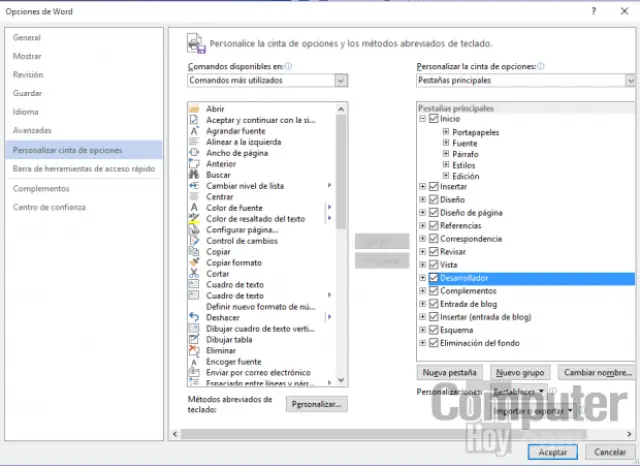640x466 pixels.
Task: Toggle the Complementos tab checkbox
Action: pos(434,291)
